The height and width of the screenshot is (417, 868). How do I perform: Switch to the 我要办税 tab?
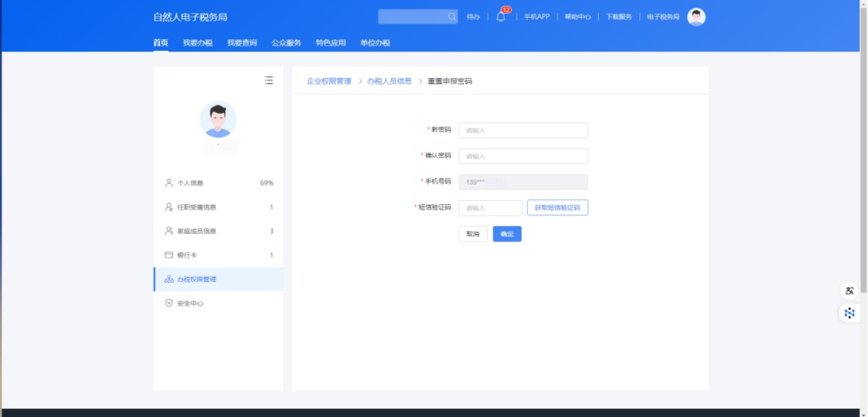197,43
